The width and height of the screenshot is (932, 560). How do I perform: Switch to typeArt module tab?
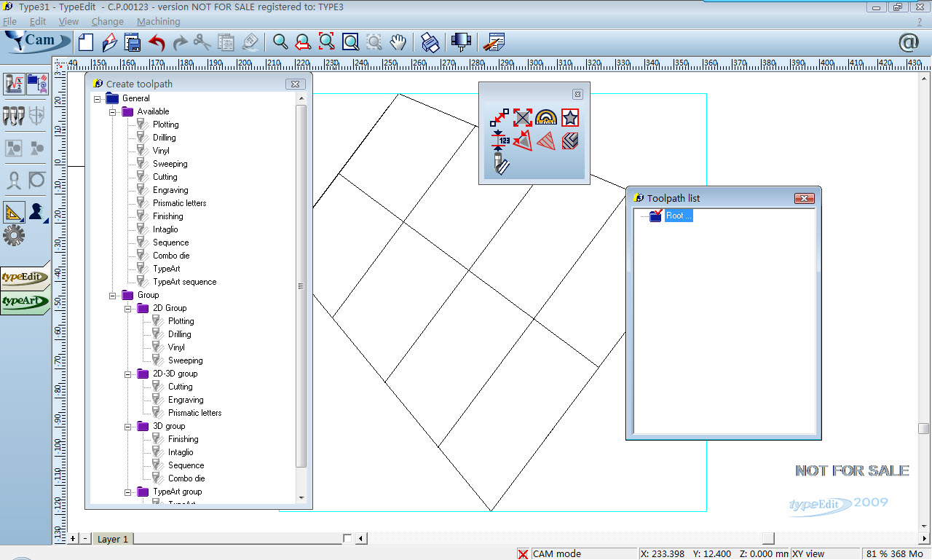click(25, 301)
